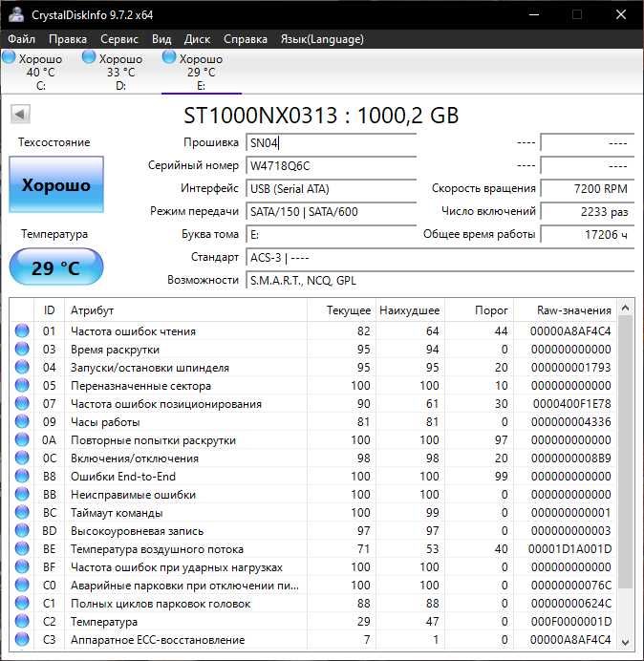Screen dimensions: 644x661
Task: Click the status orb for drive C:
Action: click(x=10, y=57)
